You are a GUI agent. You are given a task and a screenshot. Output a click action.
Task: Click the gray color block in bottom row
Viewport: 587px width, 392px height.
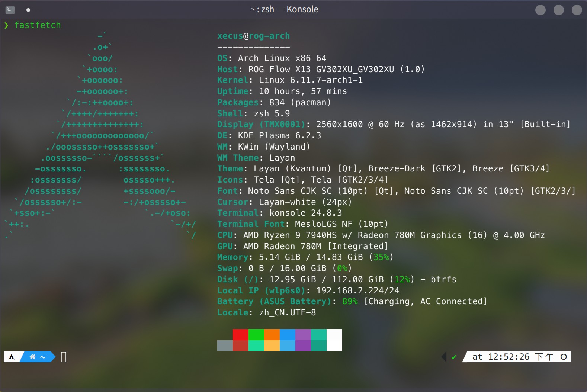225,346
